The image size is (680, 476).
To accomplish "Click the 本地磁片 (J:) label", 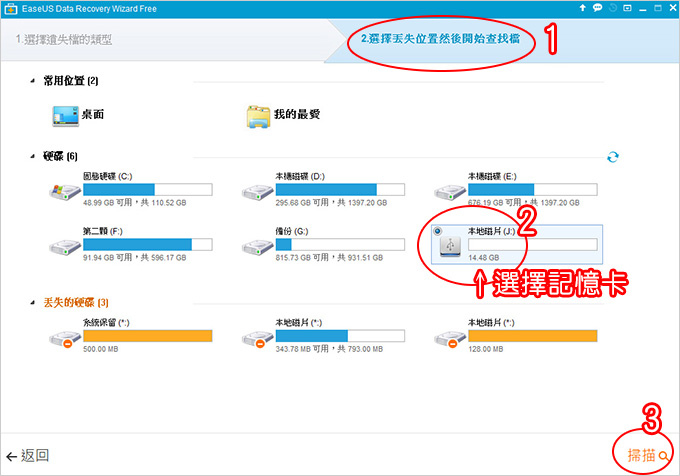I will coord(491,231).
